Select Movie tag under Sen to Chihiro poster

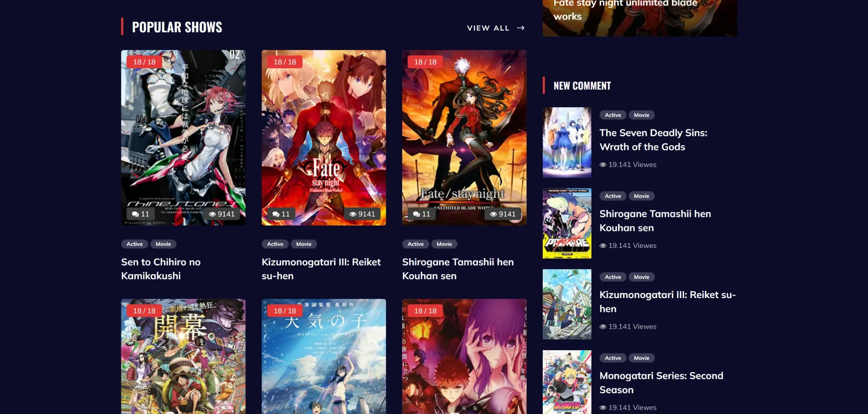[163, 244]
